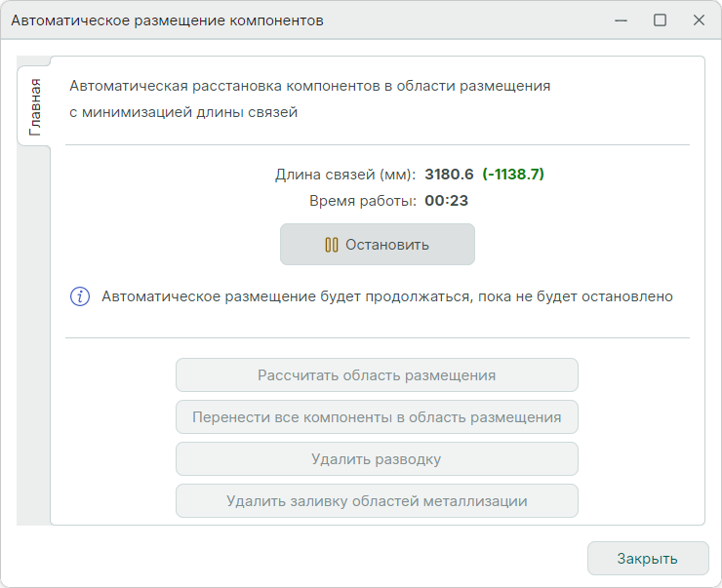Click the blue info icon
Viewport: 722px width, 588px height.
(x=80, y=296)
